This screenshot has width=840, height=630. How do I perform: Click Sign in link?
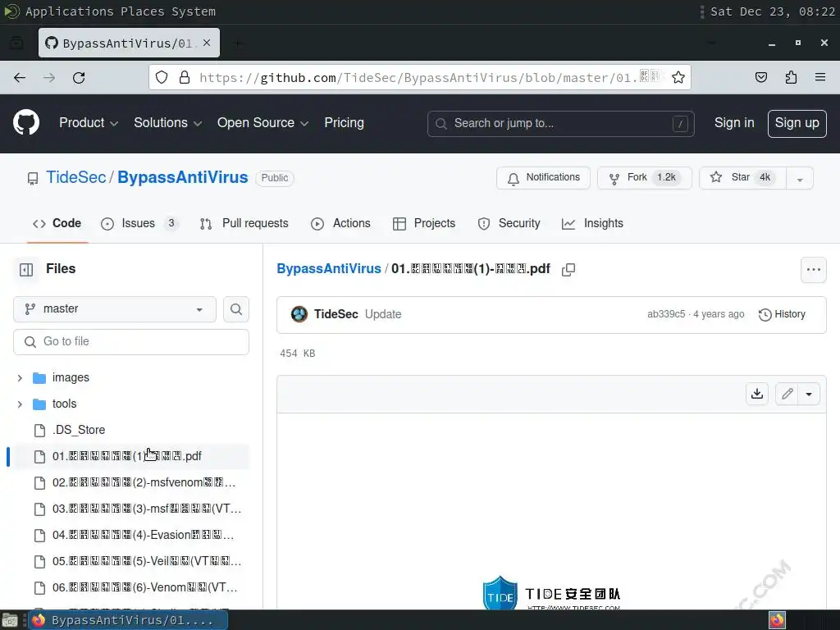(x=734, y=123)
